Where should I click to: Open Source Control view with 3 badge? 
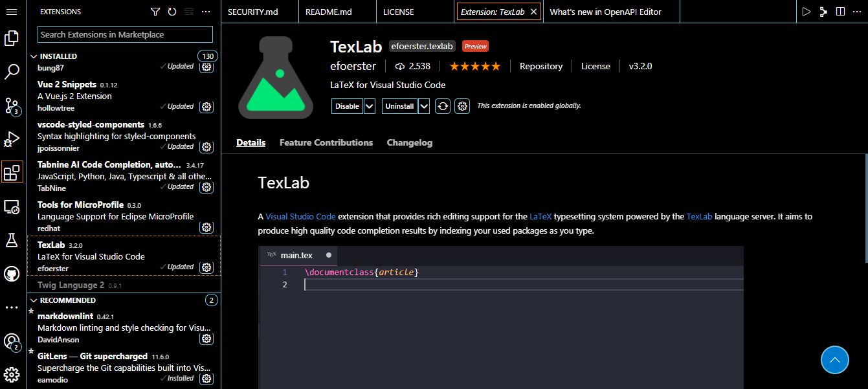pyautogui.click(x=12, y=106)
